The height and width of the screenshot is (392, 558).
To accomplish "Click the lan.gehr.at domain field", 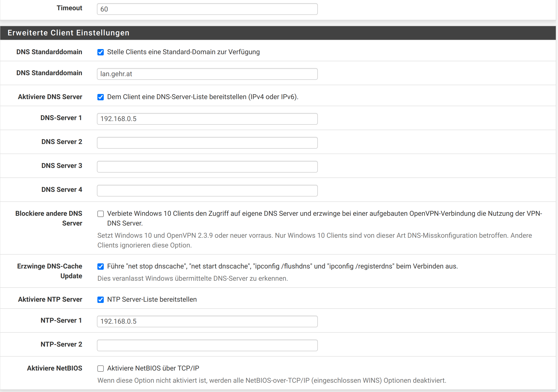I will (x=207, y=74).
